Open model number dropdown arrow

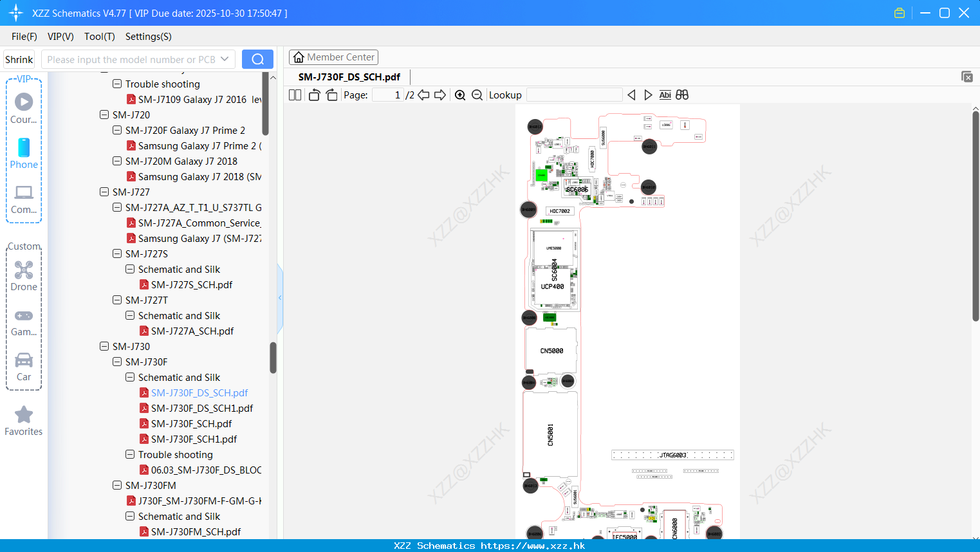(225, 59)
